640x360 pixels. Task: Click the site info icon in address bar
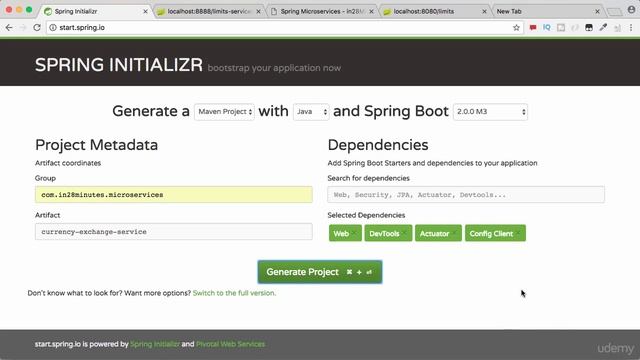[x=53, y=27]
